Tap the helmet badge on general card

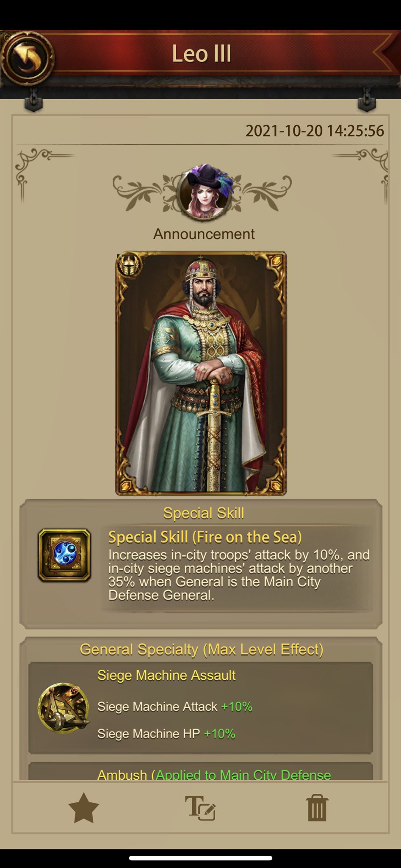pos(129,265)
